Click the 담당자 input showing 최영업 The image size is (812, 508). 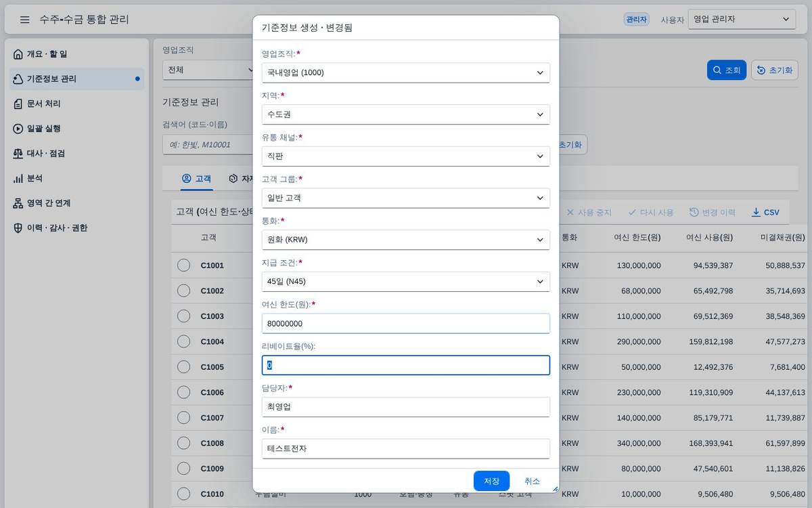pos(406,407)
